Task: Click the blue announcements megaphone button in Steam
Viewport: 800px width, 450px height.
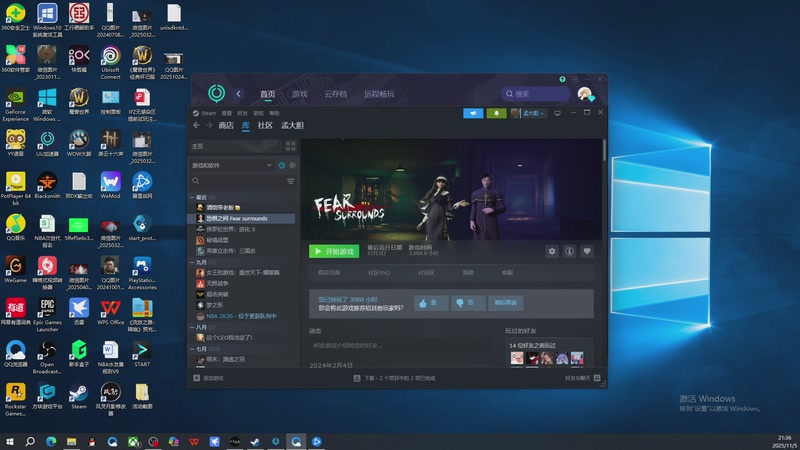Action: point(473,113)
